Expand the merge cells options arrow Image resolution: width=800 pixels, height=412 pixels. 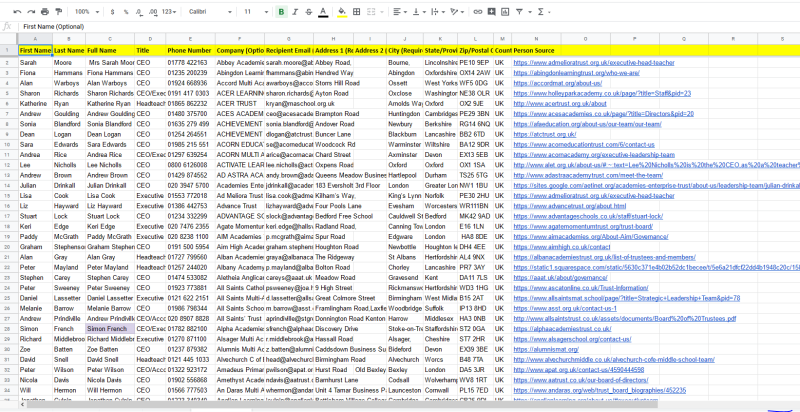[x=382, y=12]
